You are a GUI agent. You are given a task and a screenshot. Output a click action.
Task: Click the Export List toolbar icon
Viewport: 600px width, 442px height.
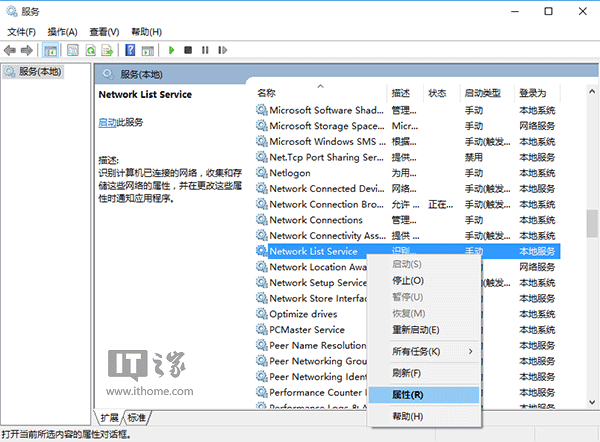[x=107, y=49]
